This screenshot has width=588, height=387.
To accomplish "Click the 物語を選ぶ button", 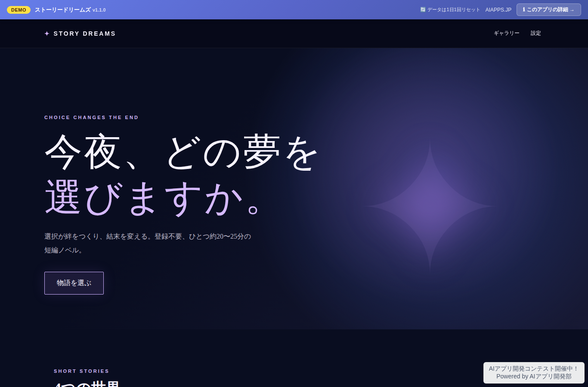I will [x=74, y=283].
